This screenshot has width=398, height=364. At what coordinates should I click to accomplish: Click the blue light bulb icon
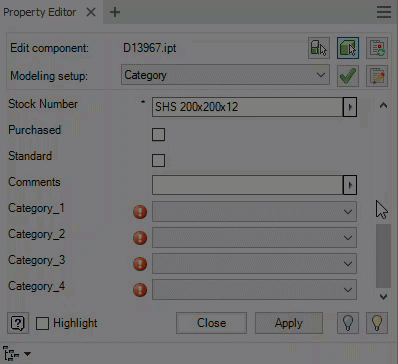click(348, 323)
